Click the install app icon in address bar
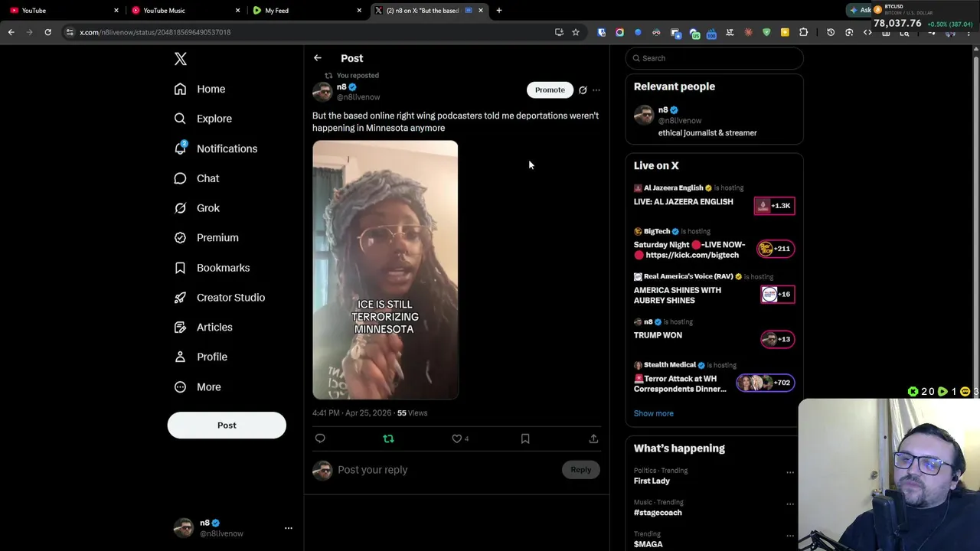 [x=559, y=32]
